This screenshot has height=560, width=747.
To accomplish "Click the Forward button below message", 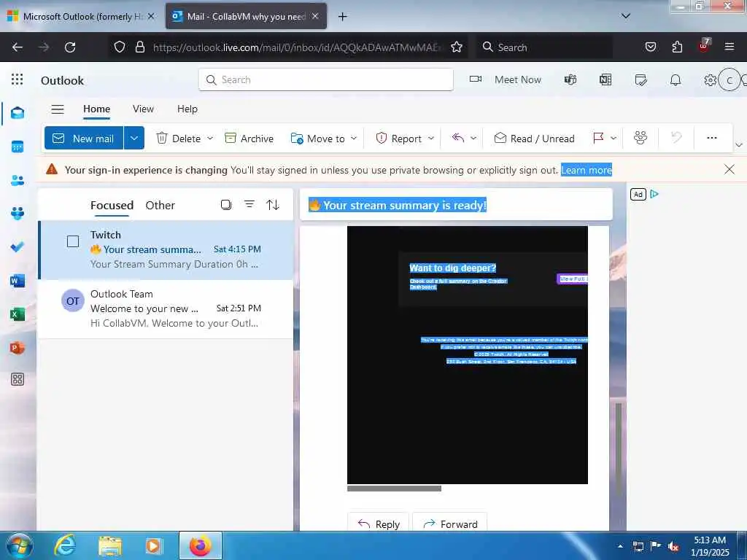I will tap(449, 524).
